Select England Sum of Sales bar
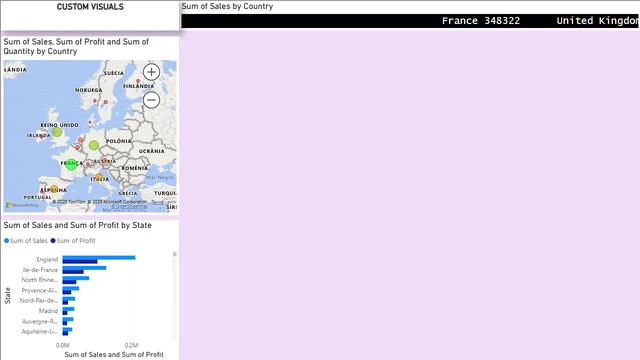Screen dimensions: 640x360 click(99, 258)
